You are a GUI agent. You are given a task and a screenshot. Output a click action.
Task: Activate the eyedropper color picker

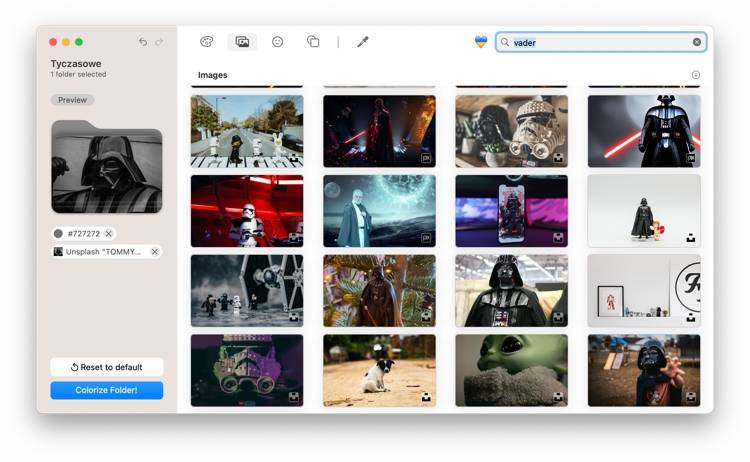click(x=363, y=42)
